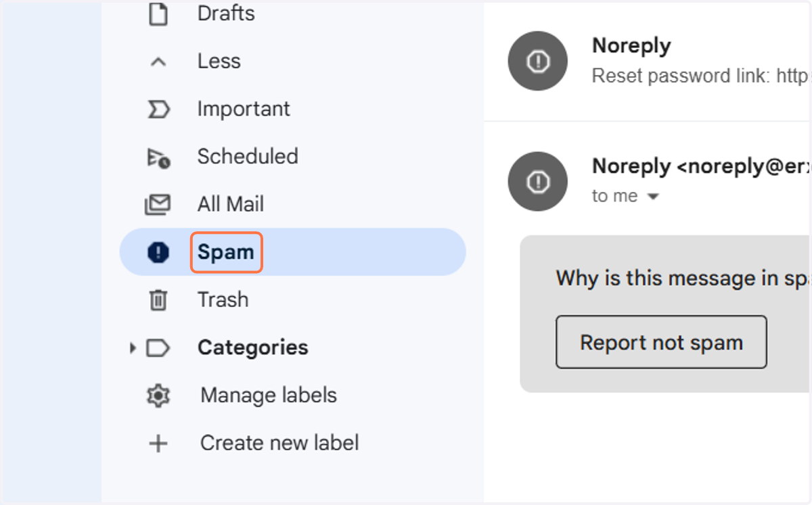Click the Less label text

coord(219,61)
